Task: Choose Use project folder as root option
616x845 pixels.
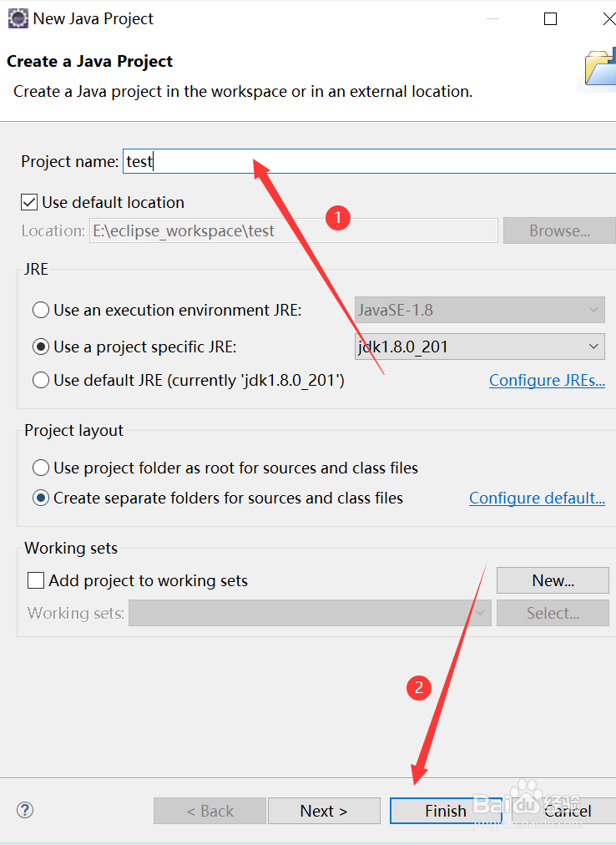Action: click(x=41, y=468)
